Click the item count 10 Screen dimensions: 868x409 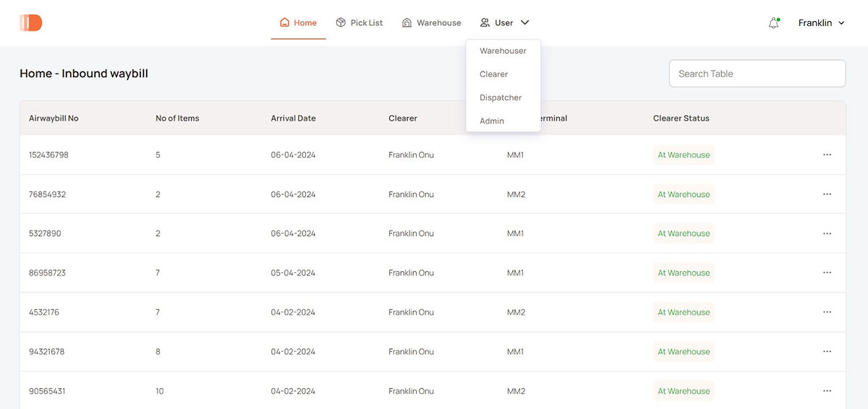[160, 391]
